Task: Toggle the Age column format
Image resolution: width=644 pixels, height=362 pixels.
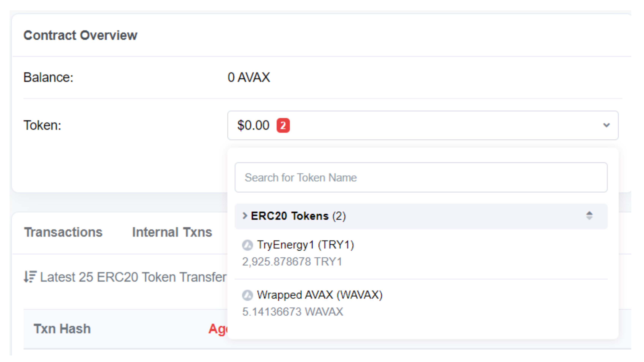Action: (218, 329)
